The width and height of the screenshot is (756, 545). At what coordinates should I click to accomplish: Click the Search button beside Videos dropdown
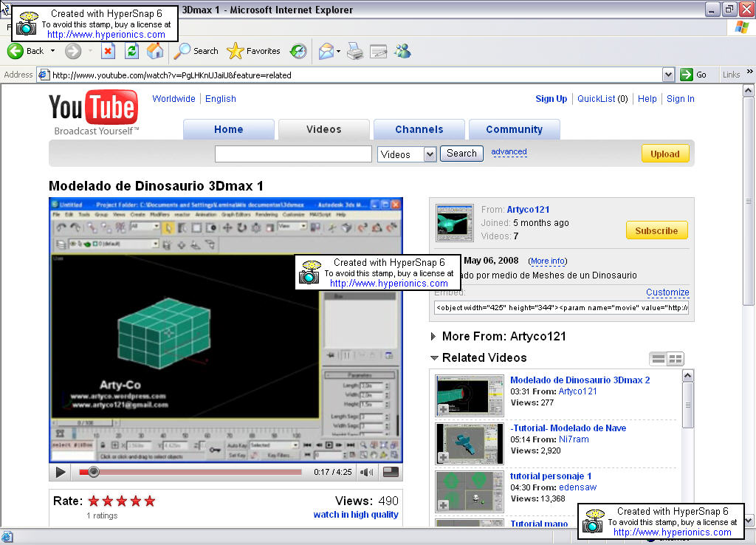coord(461,154)
